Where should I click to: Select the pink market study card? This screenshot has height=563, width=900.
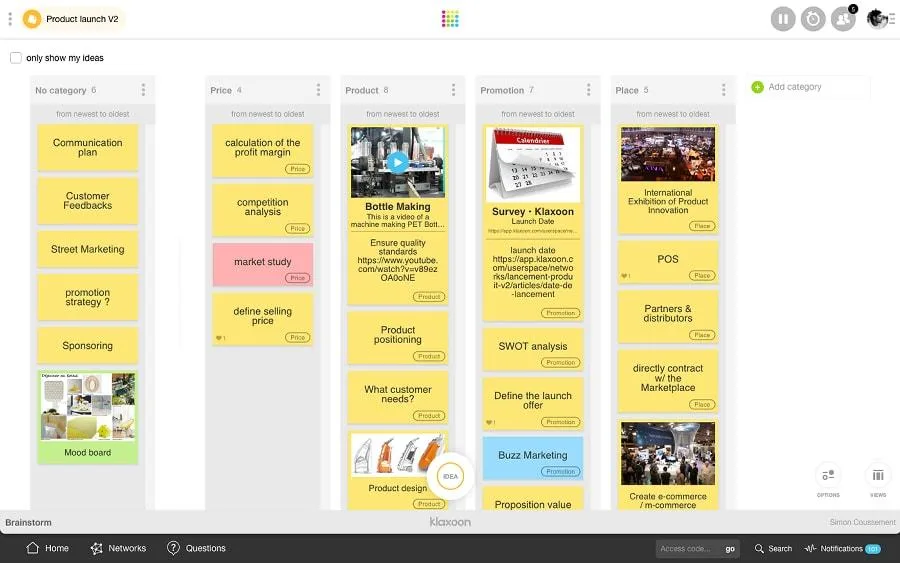click(x=262, y=265)
